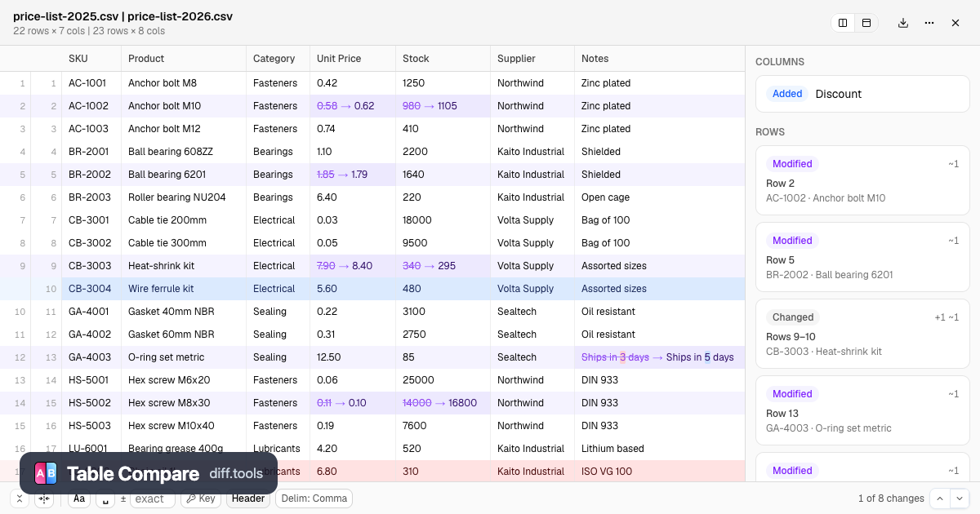This screenshot has height=514, width=980.
Task: Switch to unified single-pane view
Action: tap(866, 23)
